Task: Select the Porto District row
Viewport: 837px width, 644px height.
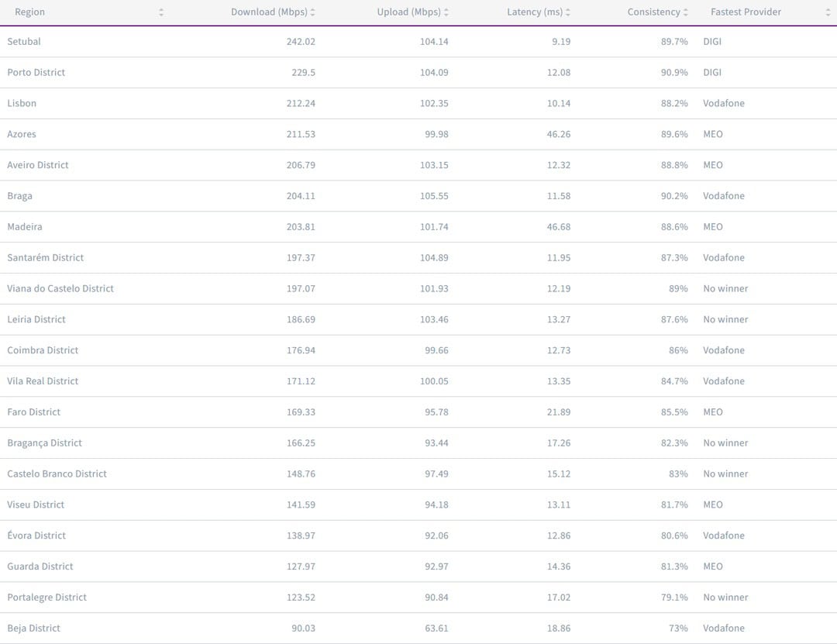Action: pos(36,73)
